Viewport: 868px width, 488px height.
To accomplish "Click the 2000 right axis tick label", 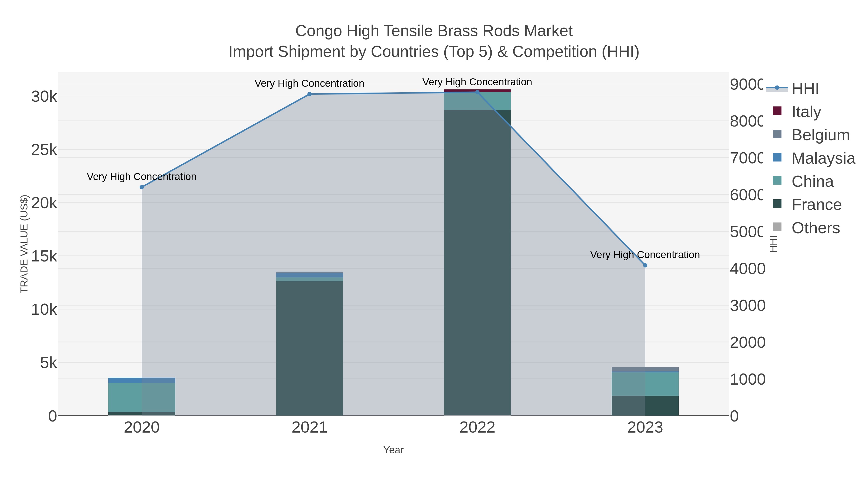I will click(x=748, y=343).
